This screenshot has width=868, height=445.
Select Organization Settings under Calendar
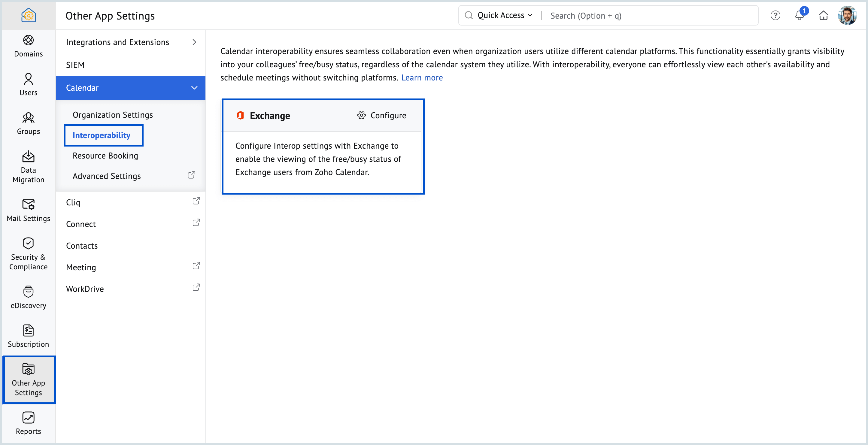click(113, 115)
